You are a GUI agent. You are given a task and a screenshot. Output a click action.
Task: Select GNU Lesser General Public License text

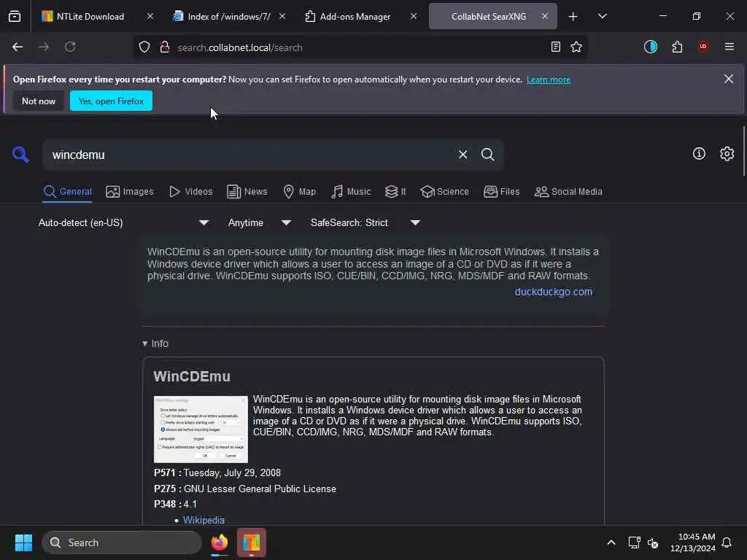pyautogui.click(x=260, y=489)
